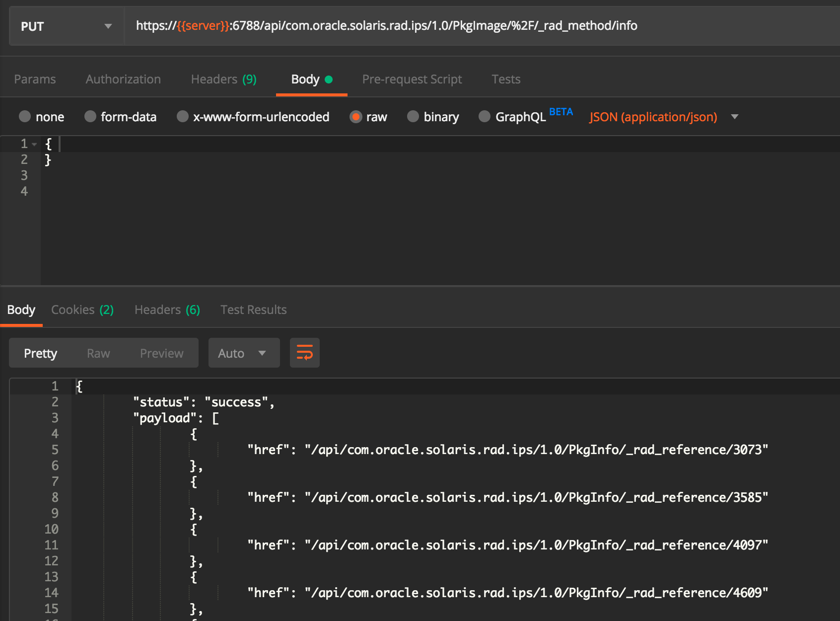Collapse the code fold arrow on line 1
Screen dimensions: 840x621
click(x=34, y=145)
